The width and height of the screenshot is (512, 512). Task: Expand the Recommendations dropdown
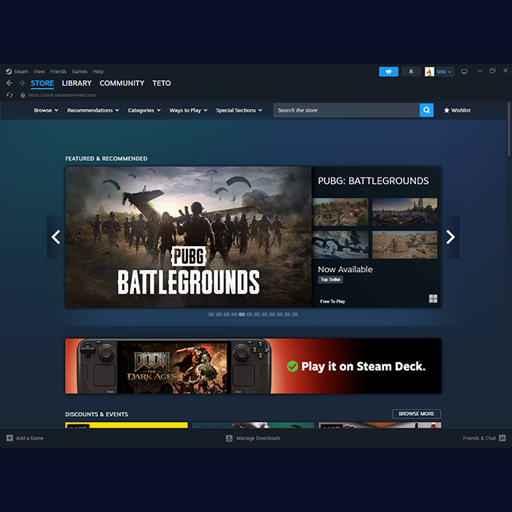93,110
